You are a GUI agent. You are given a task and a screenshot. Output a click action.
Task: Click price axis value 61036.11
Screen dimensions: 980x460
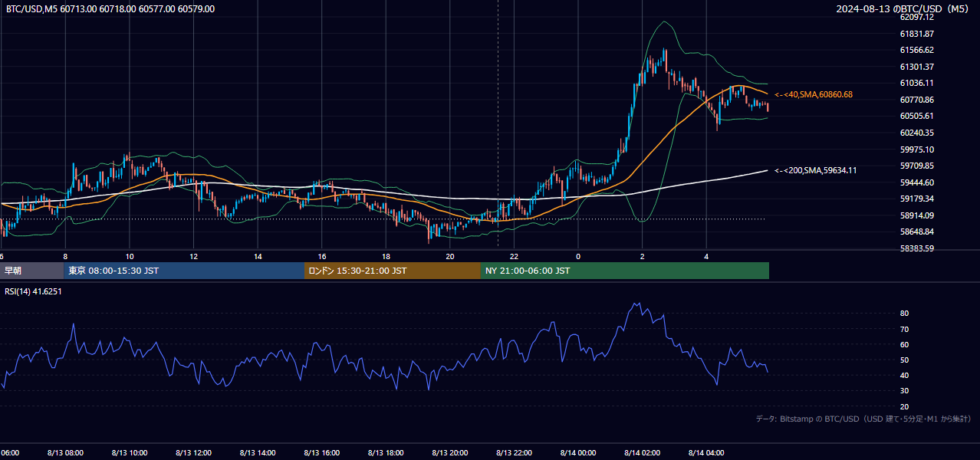pyautogui.click(x=917, y=83)
